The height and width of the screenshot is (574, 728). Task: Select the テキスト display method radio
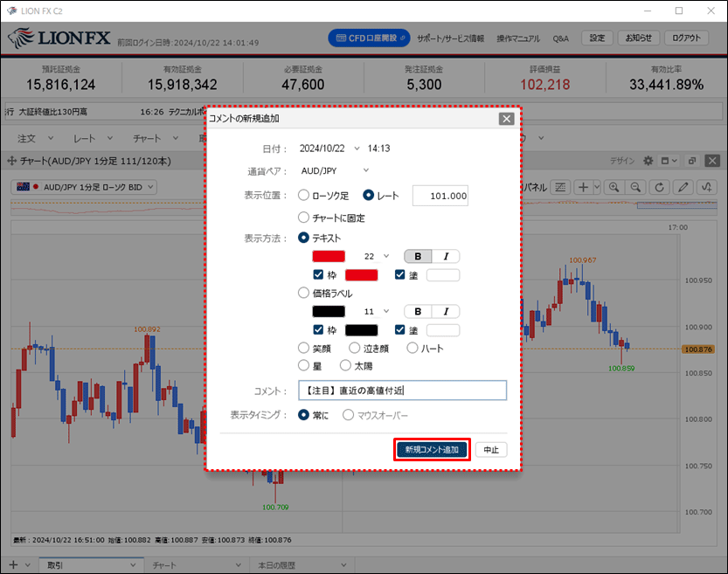303,238
